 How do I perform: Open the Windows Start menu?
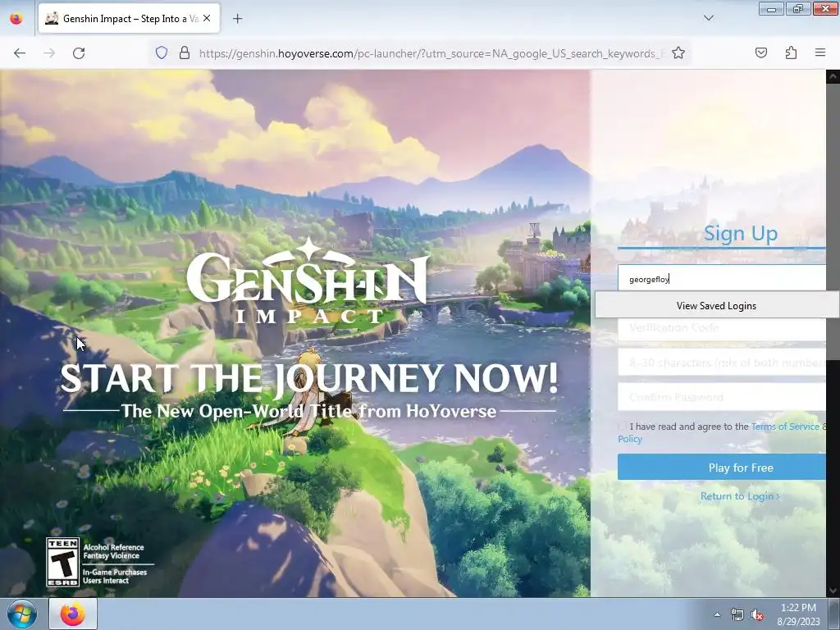tap(21, 614)
